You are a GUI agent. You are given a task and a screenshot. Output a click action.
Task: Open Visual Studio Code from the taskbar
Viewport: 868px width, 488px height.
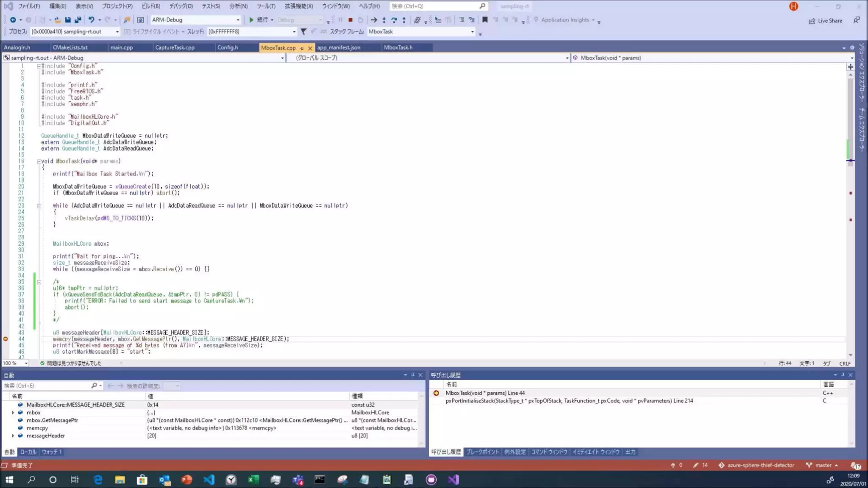tap(209, 480)
